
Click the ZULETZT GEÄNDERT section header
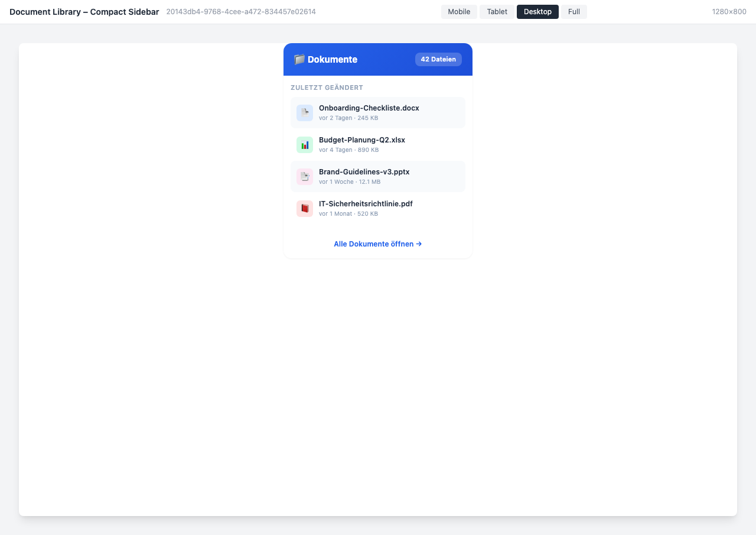[327, 87]
